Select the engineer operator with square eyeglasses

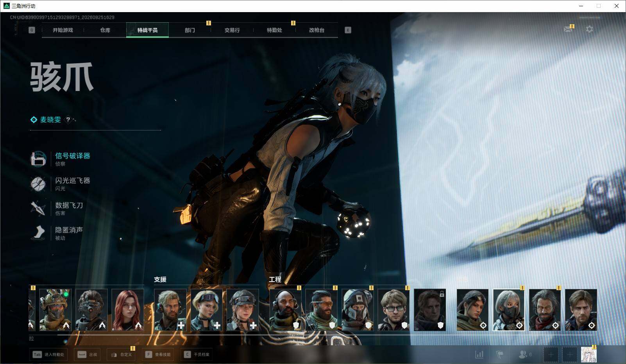click(x=394, y=310)
